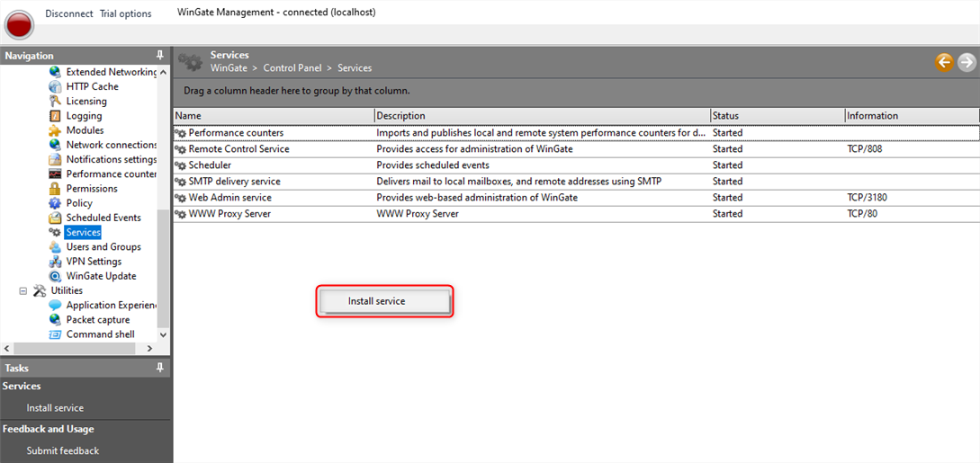Click the Network connections icon
The height and width of the screenshot is (463, 980).
(55, 145)
